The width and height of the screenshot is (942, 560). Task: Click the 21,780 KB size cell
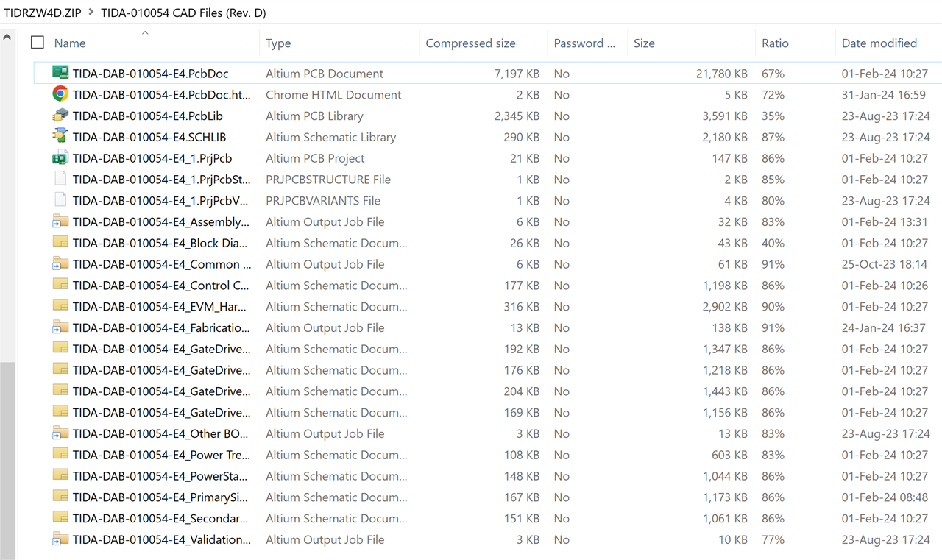click(722, 74)
